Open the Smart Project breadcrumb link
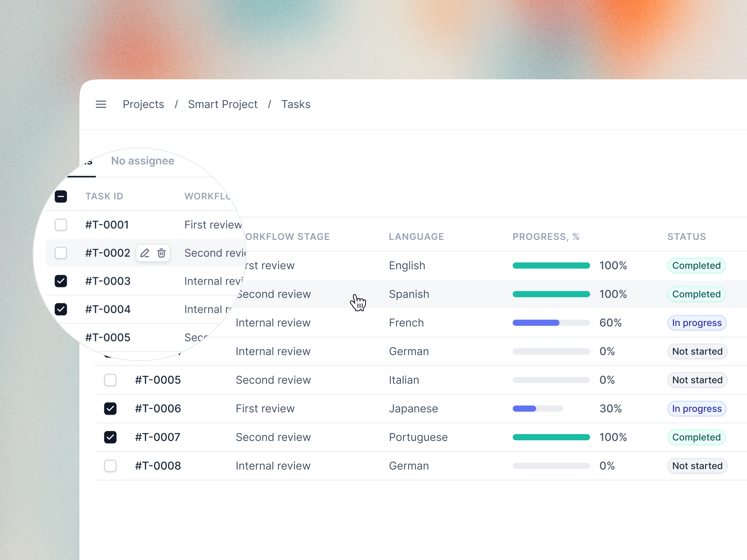 coord(222,104)
